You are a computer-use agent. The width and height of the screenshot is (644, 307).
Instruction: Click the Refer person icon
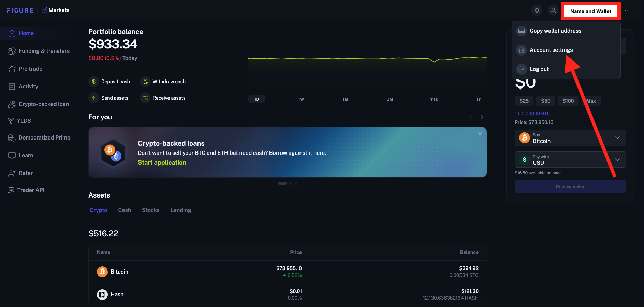click(x=12, y=173)
